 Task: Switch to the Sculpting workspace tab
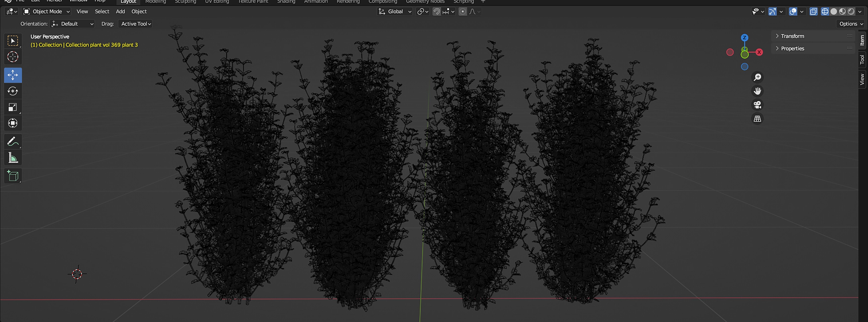[x=185, y=2]
